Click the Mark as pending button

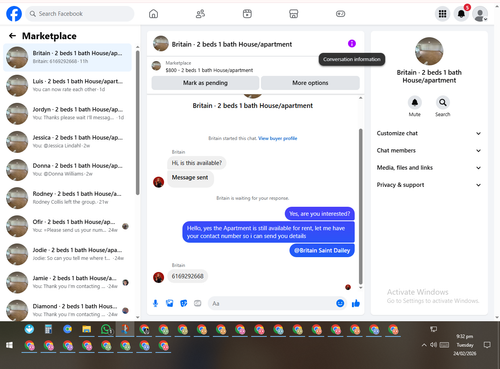click(205, 83)
